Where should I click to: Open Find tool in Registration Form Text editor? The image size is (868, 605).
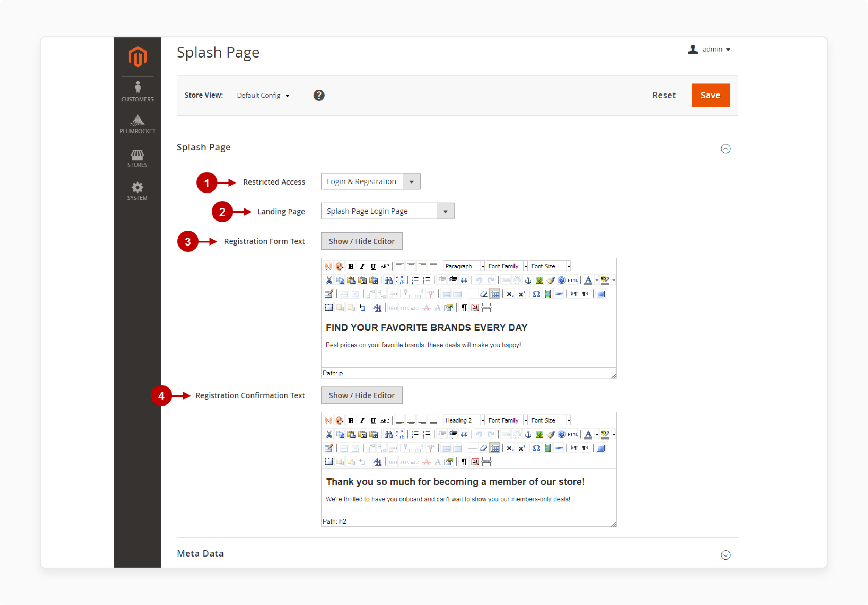pos(388,280)
